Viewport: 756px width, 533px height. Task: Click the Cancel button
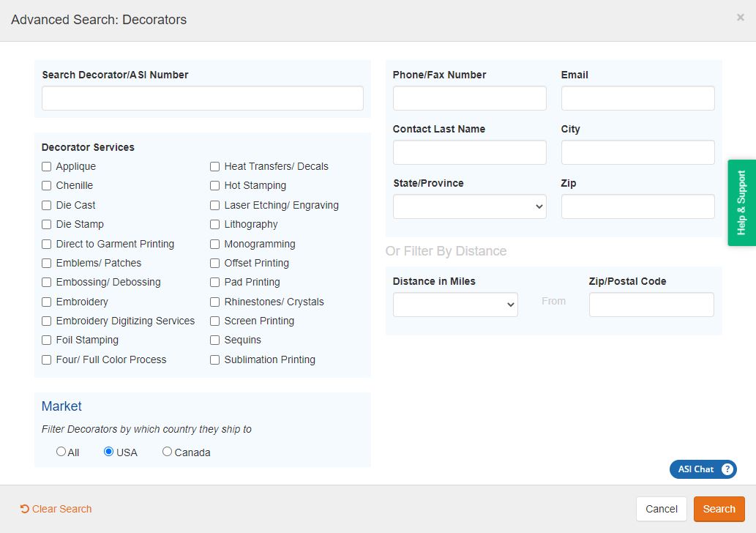661,509
